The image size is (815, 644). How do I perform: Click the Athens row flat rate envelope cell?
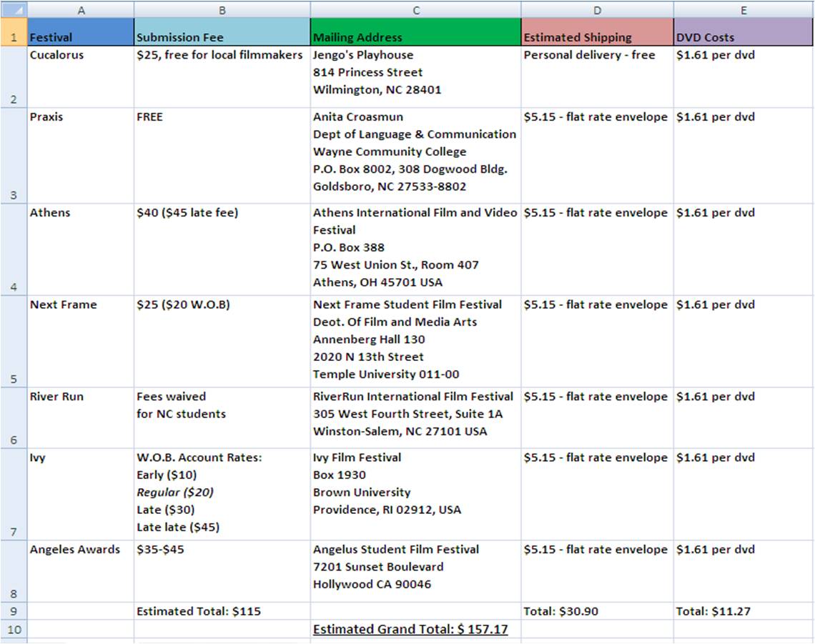tap(597, 249)
